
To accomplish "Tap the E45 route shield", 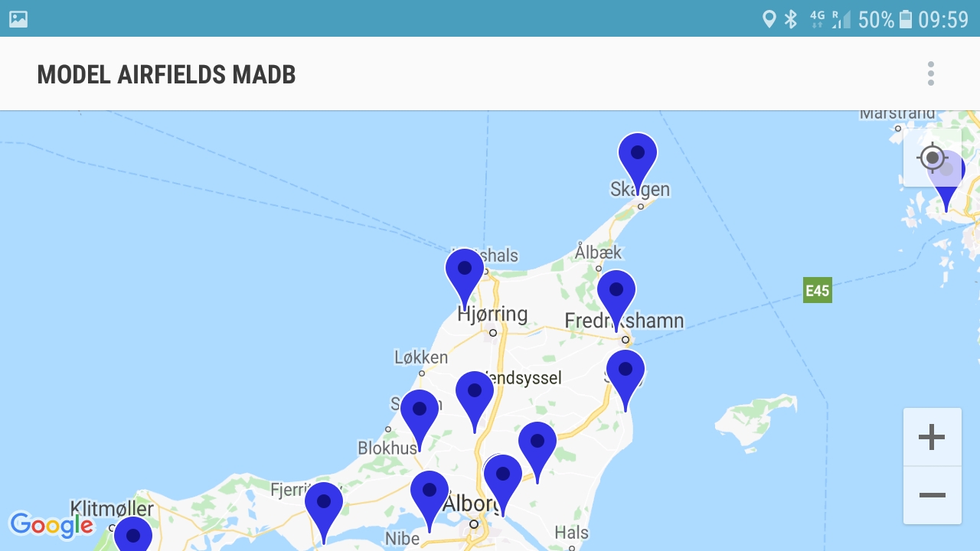I will (x=817, y=290).
